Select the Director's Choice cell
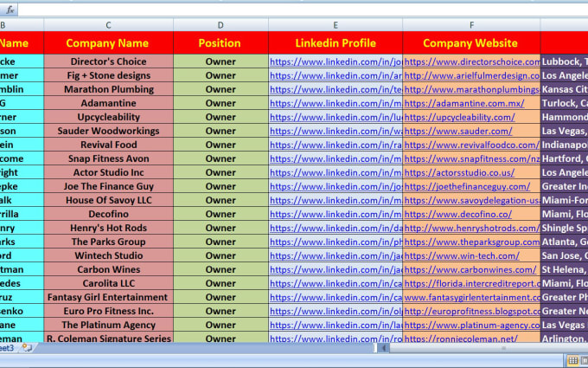This screenshot has width=588, height=368. (108, 61)
